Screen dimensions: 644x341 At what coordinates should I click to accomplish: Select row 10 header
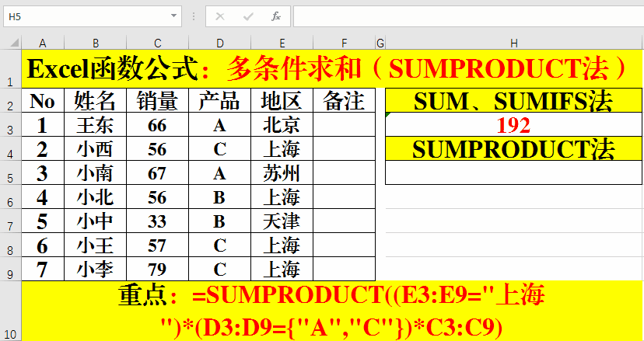click(x=11, y=311)
